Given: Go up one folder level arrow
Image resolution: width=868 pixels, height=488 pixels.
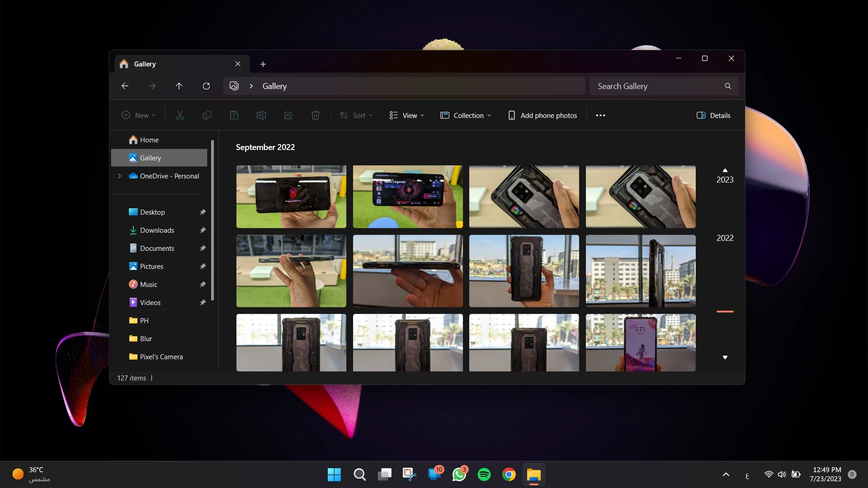Looking at the screenshot, I should click(179, 86).
